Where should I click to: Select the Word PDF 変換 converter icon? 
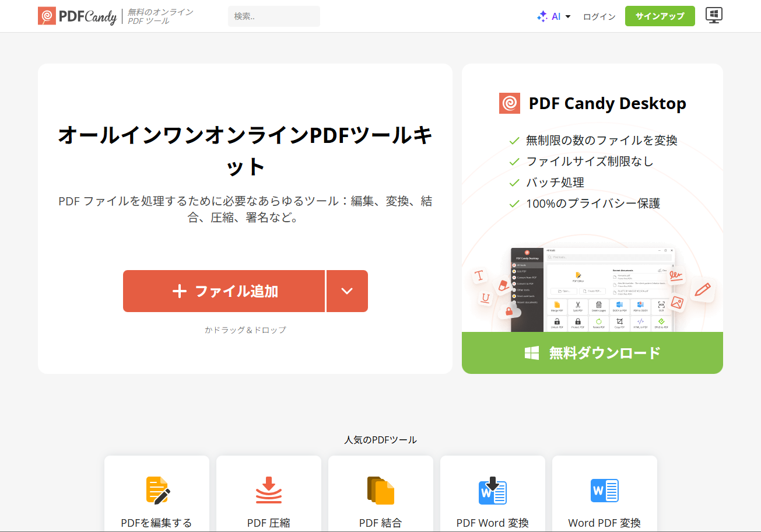click(604, 491)
